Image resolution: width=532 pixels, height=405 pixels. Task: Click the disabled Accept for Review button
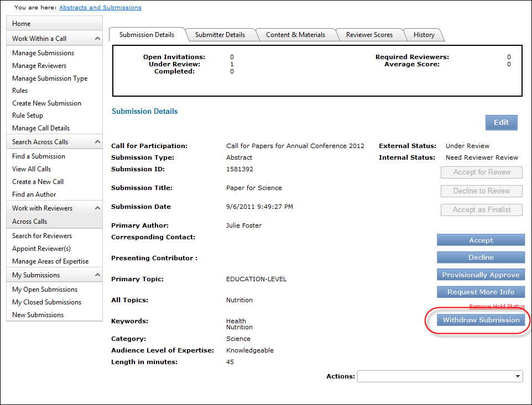pyautogui.click(x=482, y=172)
